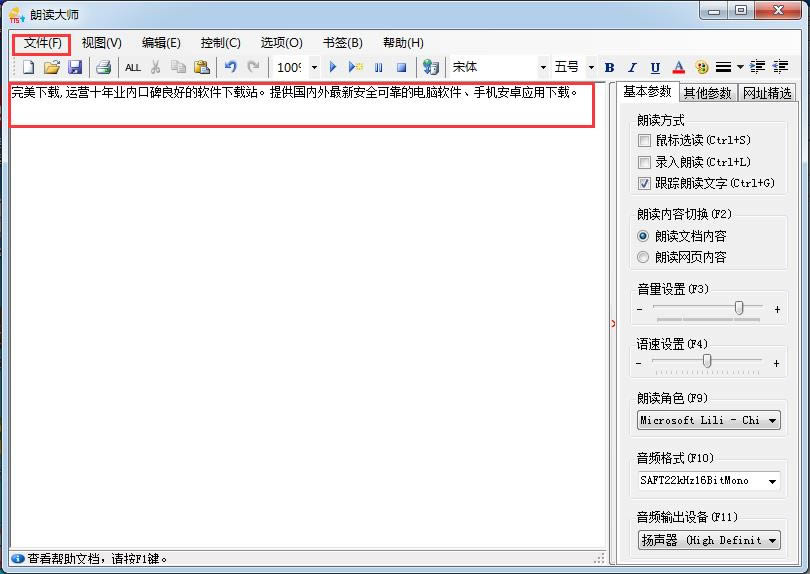This screenshot has width=810, height=574.
Task: Undo the last action
Action: [230, 67]
